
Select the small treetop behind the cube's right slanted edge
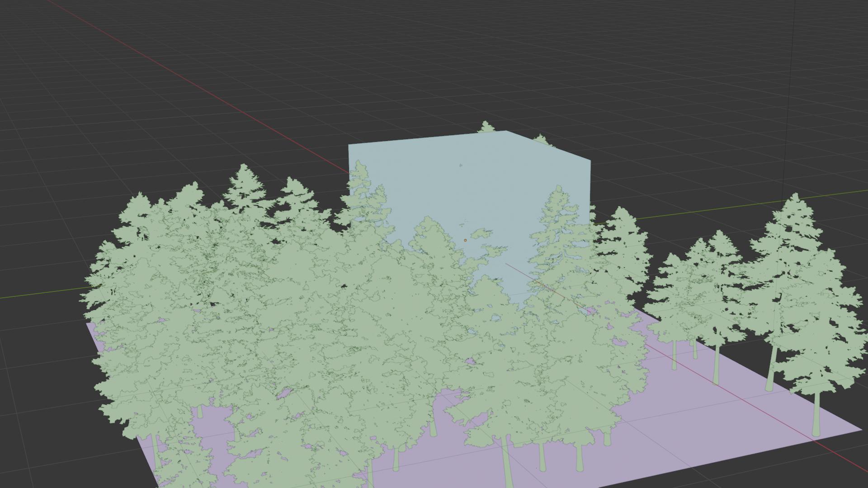coord(541,139)
